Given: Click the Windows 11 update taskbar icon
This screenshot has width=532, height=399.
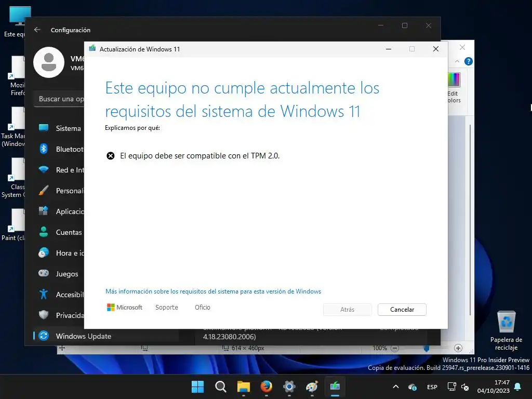Looking at the screenshot, I should click(335, 387).
